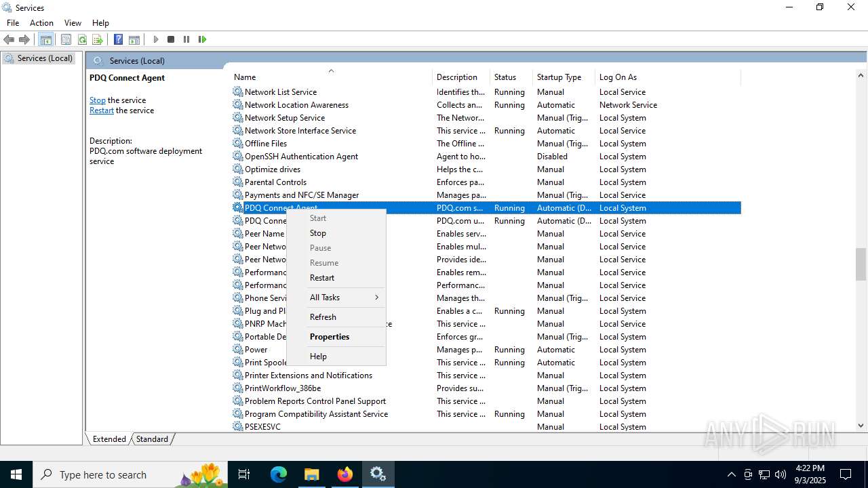
Task: Open the View menu
Action: click(73, 22)
